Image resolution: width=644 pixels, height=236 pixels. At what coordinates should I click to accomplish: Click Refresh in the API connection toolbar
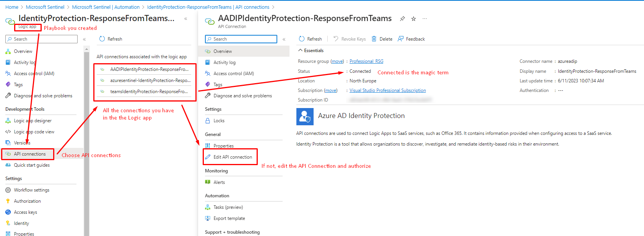(310, 39)
